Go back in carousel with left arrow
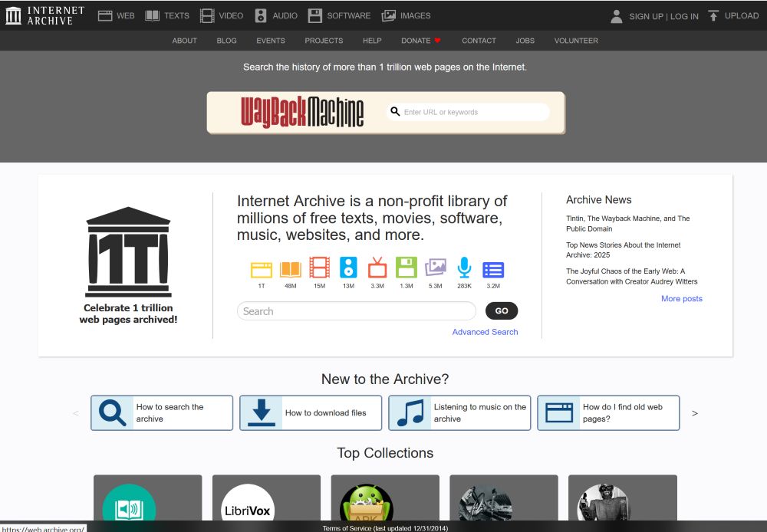The width and height of the screenshot is (767, 532). tap(75, 413)
